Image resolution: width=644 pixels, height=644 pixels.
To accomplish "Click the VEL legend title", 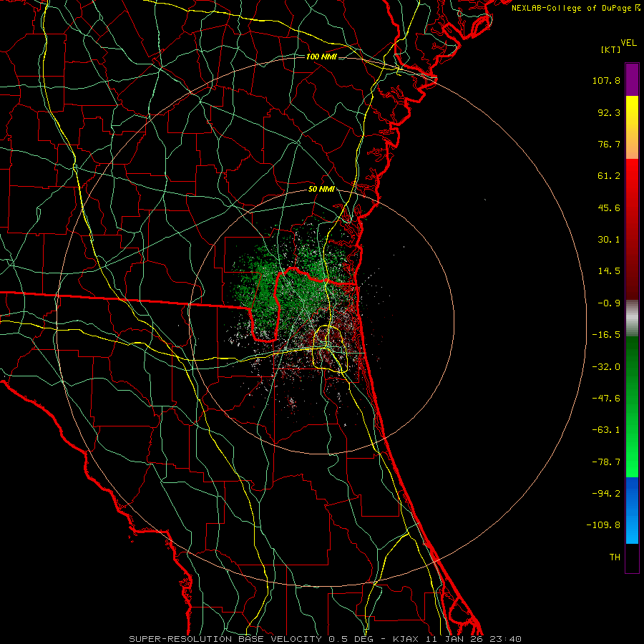I will (x=628, y=43).
